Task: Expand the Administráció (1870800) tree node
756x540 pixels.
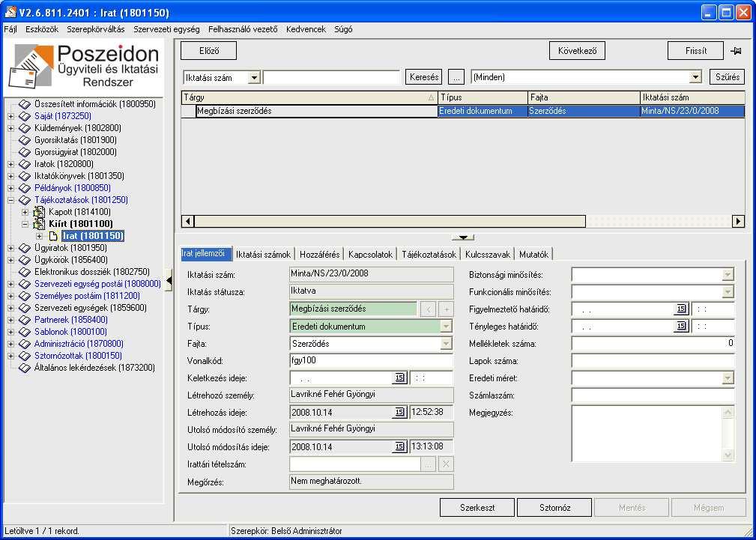Action: (x=11, y=344)
